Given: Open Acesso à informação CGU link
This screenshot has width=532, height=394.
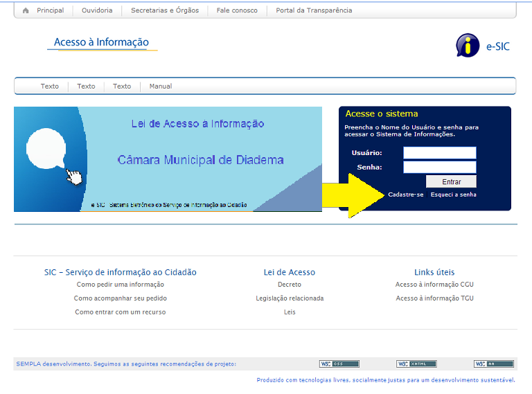Looking at the screenshot, I should tap(434, 285).
